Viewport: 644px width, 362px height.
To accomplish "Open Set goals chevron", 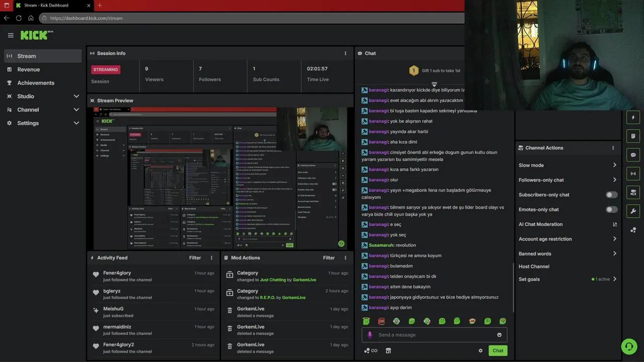I will 614,279.
